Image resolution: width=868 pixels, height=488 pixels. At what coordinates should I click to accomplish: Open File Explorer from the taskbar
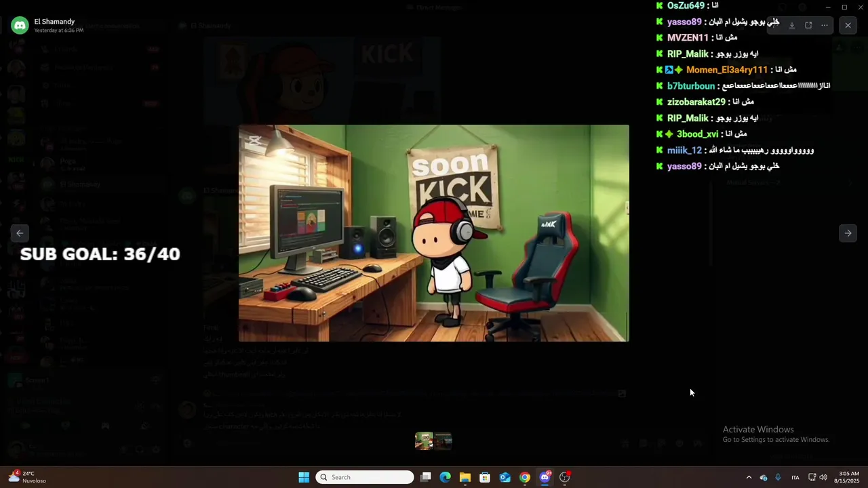coord(465,477)
